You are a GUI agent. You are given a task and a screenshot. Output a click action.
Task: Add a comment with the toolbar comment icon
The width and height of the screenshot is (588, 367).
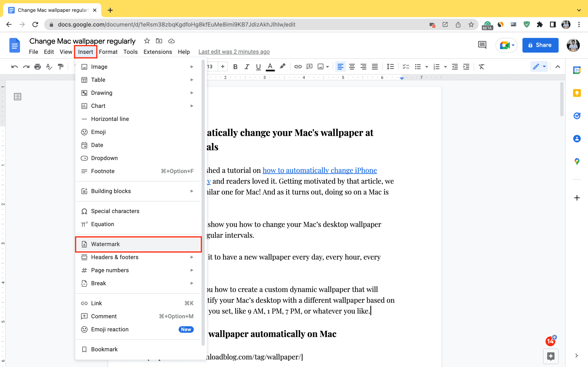pyautogui.click(x=309, y=67)
